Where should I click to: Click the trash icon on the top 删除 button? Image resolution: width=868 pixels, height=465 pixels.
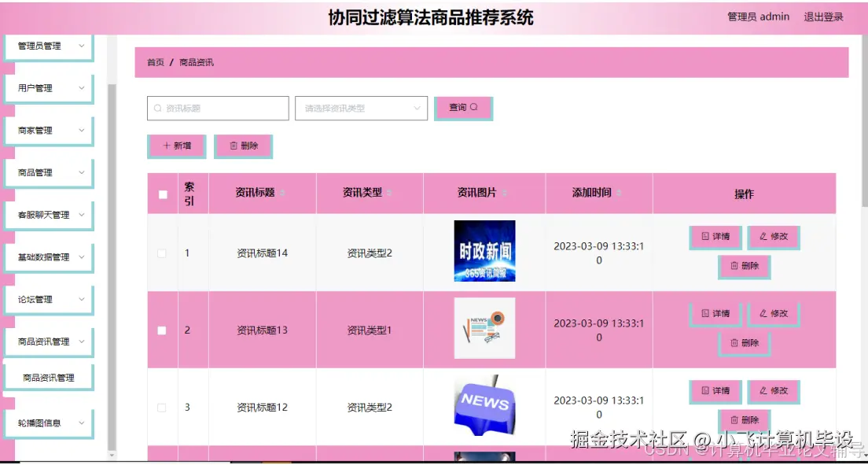point(233,146)
